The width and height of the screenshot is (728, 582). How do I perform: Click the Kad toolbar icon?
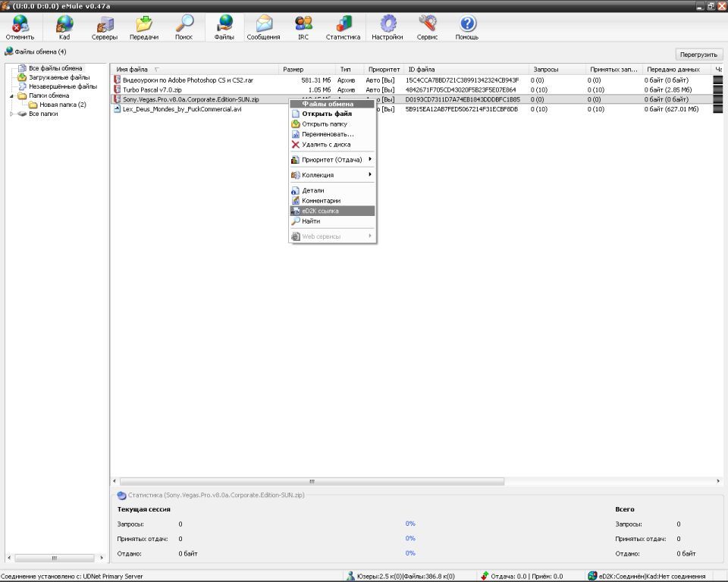click(x=64, y=27)
